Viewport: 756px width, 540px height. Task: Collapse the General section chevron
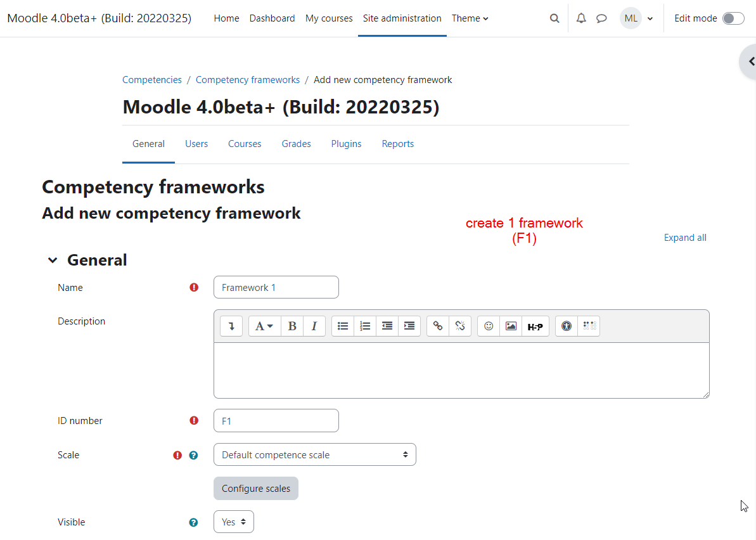click(x=53, y=260)
